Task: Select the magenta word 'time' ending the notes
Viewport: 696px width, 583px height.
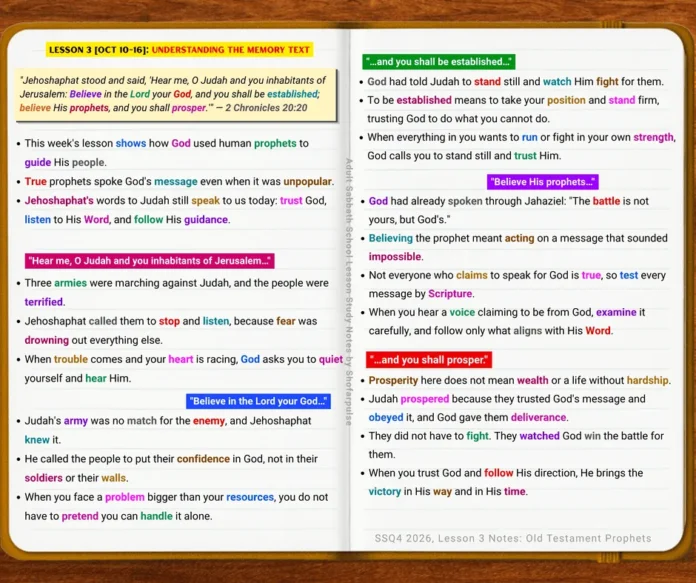Action: (x=514, y=492)
